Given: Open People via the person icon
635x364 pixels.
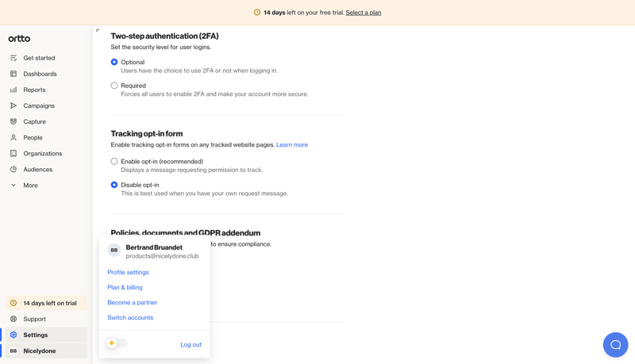Looking at the screenshot, I should click(x=13, y=137).
